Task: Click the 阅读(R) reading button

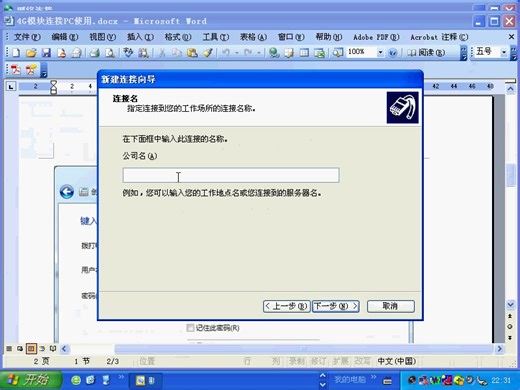Action: coord(426,53)
